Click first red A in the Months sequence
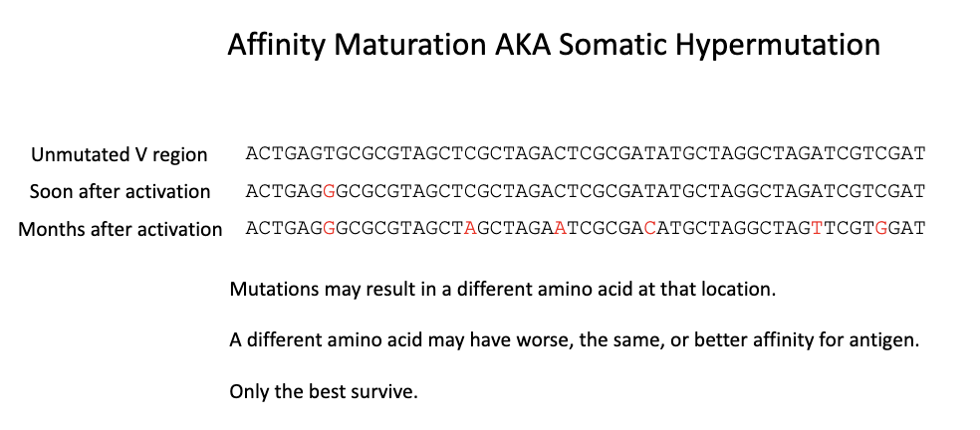Viewport: 980px width, 430px height. pos(470,228)
